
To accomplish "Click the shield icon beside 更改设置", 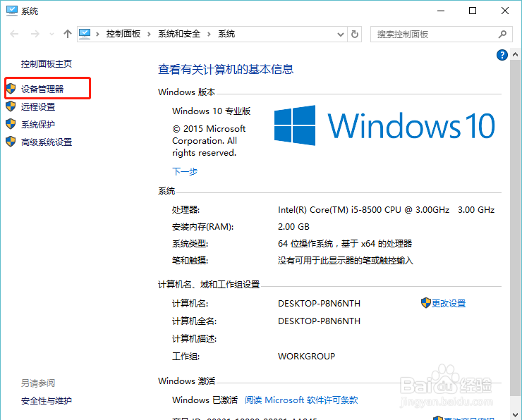I will click(x=426, y=303).
